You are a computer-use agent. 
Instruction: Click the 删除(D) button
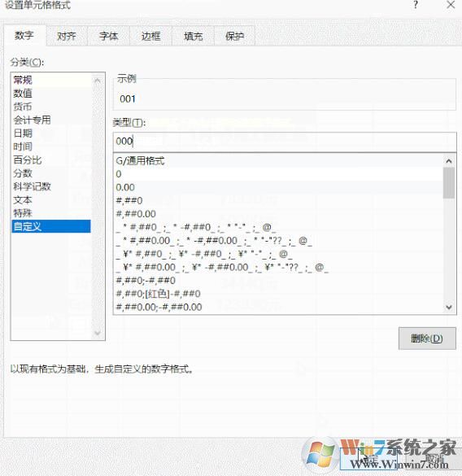(x=427, y=338)
